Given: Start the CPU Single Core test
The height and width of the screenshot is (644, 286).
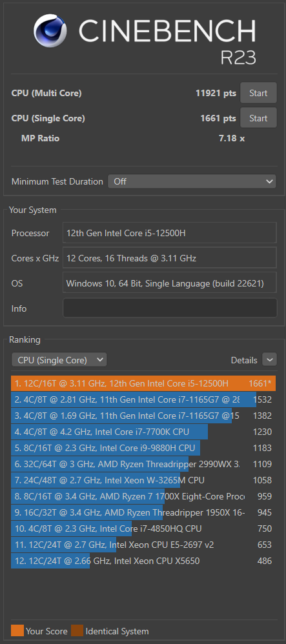Looking at the screenshot, I should (258, 118).
